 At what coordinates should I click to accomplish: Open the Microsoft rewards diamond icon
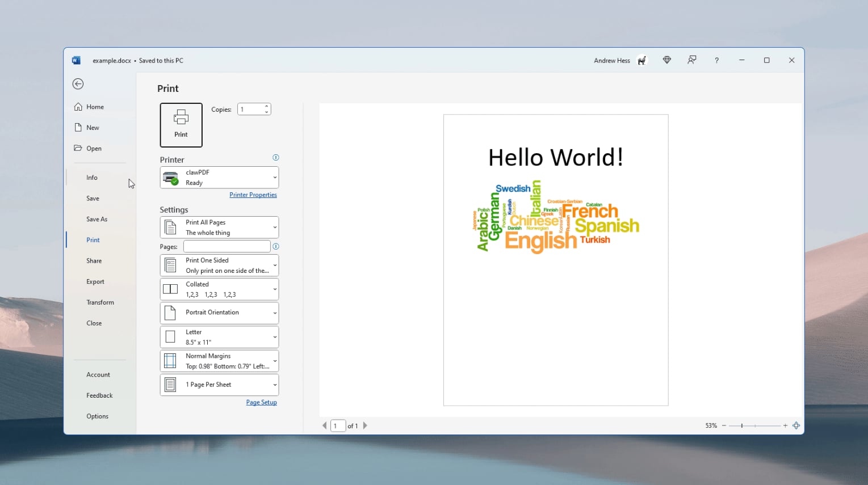[667, 60]
